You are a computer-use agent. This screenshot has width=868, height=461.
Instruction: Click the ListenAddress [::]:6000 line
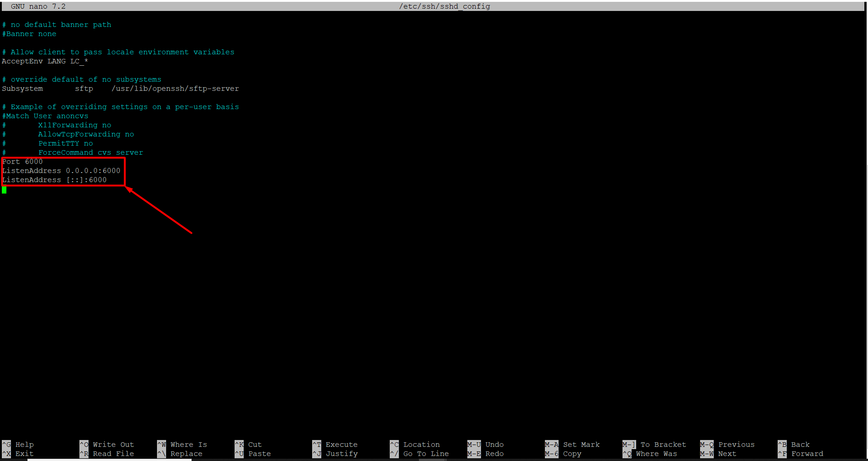[54, 180]
